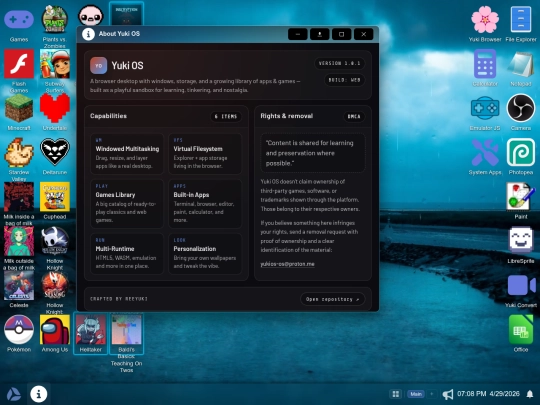Select the Personalization capability card
Viewport: 540px width, 405px height.
click(x=205, y=253)
